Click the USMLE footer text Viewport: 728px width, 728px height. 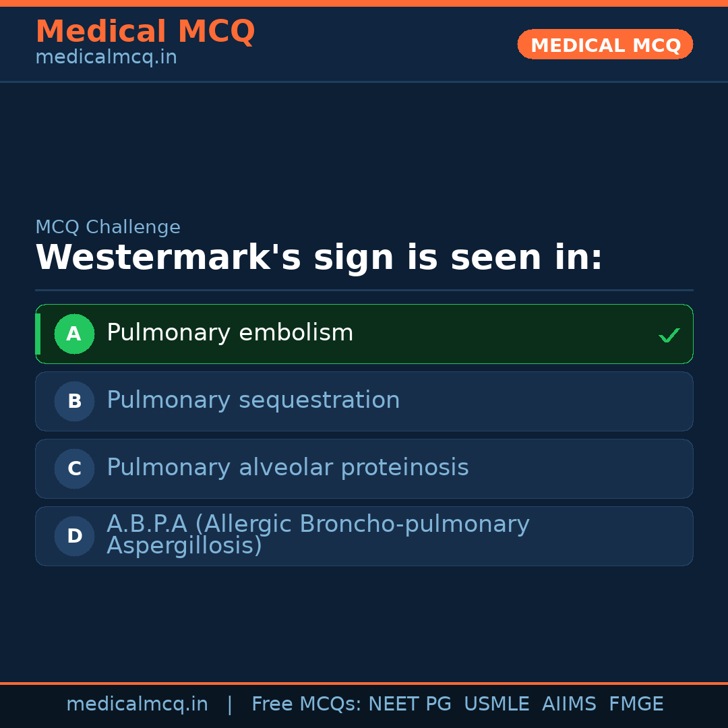(496, 704)
